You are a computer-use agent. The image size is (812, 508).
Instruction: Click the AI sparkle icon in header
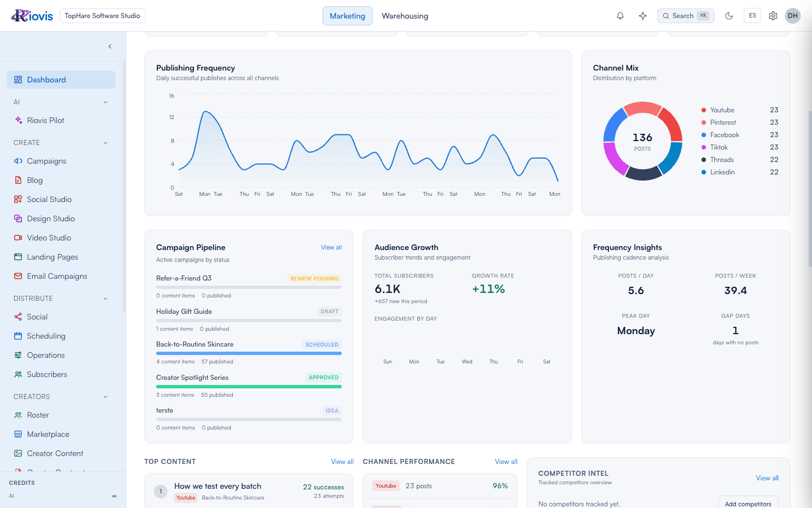click(x=643, y=16)
